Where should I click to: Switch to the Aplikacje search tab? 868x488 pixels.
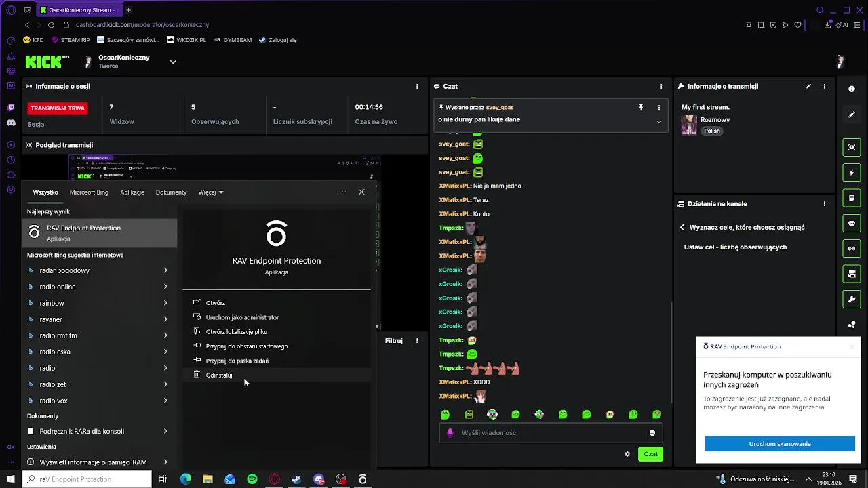pyautogui.click(x=132, y=192)
